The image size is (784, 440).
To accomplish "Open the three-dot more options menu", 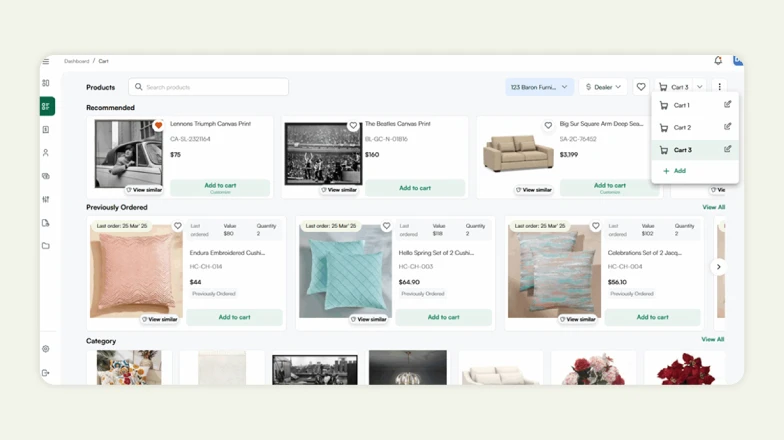I will 720,87.
